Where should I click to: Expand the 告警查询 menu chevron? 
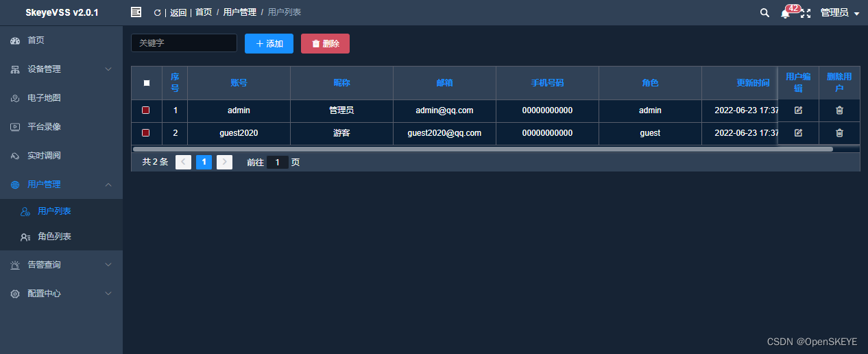108,265
